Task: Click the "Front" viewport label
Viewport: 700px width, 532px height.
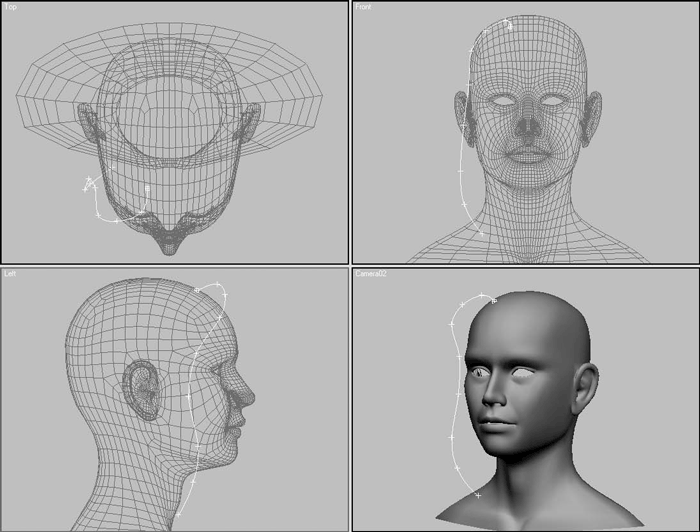Action: click(365, 7)
